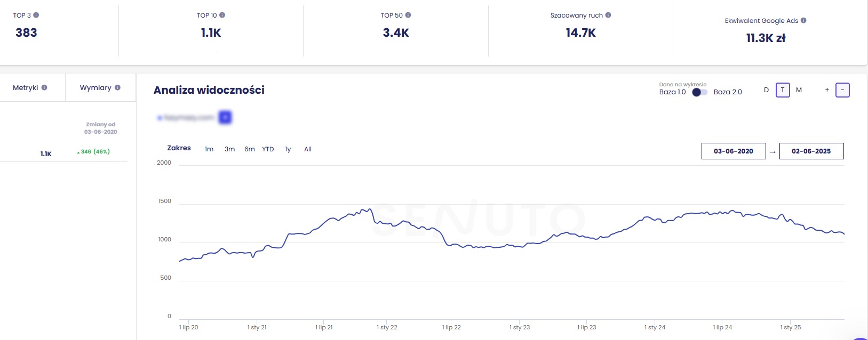868x340 pixels.
Task: Enable daily granularity with the D button
Action: [x=767, y=90]
